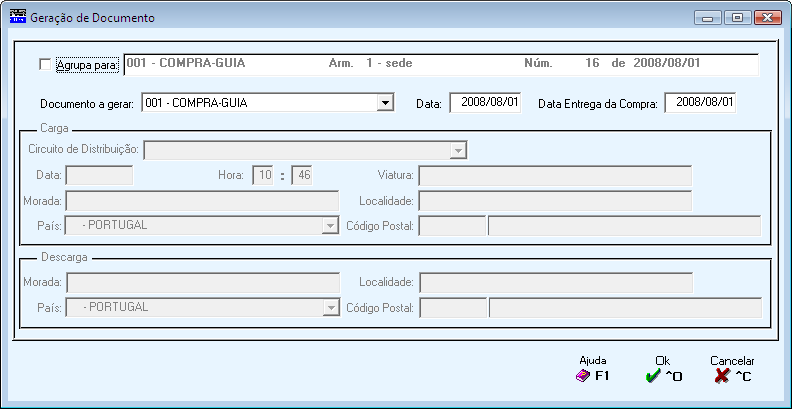Click the Hora hours field showing 10
Screen dimensions: 792x409
pos(263,176)
